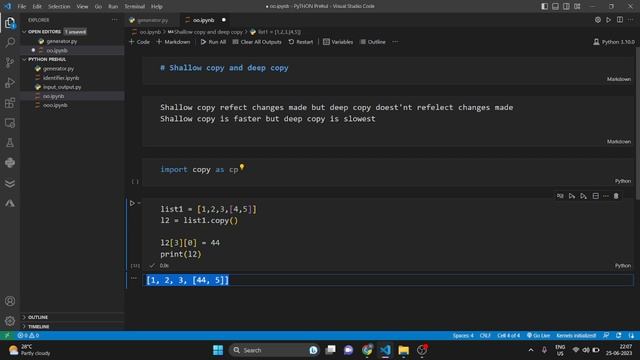
Task: Open the View menu
Action: click(82, 7)
